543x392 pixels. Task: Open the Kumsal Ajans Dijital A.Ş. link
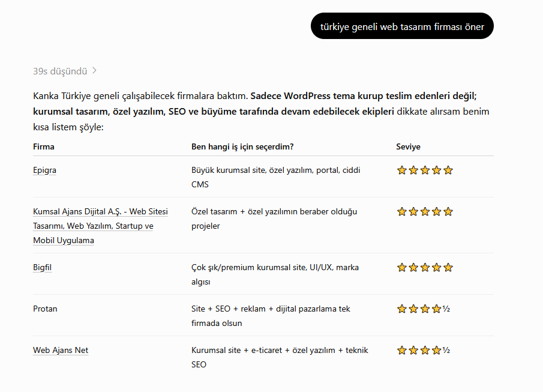pyautogui.click(x=100, y=226)
